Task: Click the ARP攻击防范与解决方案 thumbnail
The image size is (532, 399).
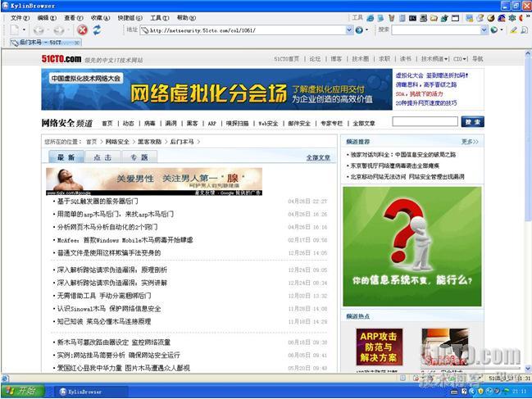Action: tap(379, 347)
